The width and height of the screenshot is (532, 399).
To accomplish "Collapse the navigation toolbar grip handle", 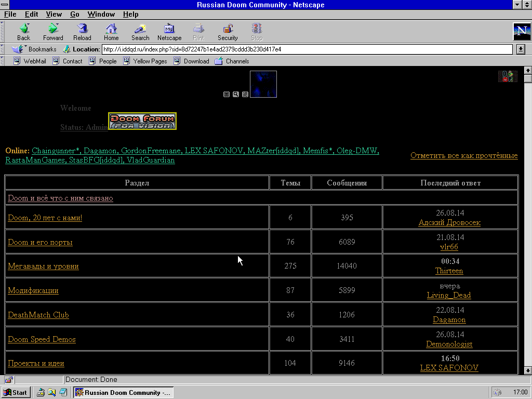I will pyautogui.click(x=2, y=32).
